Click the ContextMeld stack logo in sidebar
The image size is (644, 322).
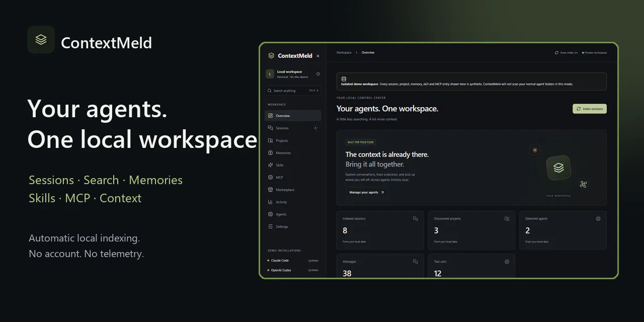coord(271,56)
